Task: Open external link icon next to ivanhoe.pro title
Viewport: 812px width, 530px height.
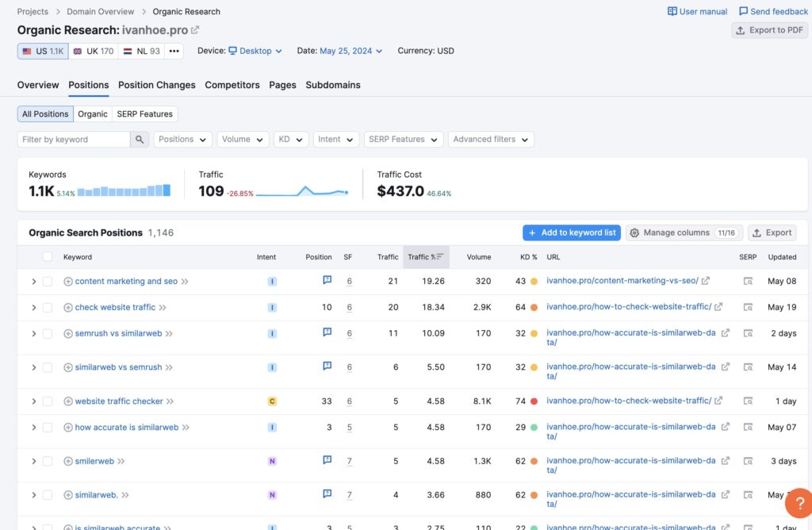Action: (x=195, y=30)
